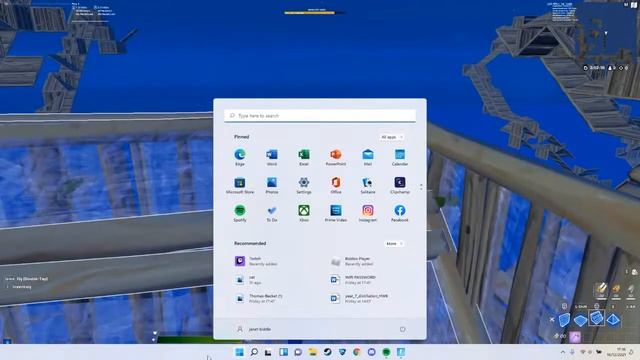
Task: Open Chat from the taskbar
Action: coord(298,352)
